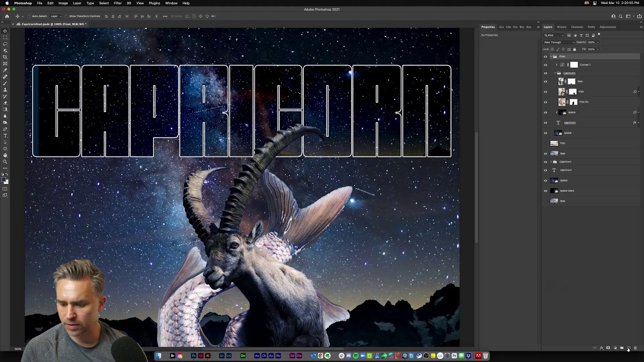Select the Brush tool
The height and width of the screenshot is (362, 644).
5,83
